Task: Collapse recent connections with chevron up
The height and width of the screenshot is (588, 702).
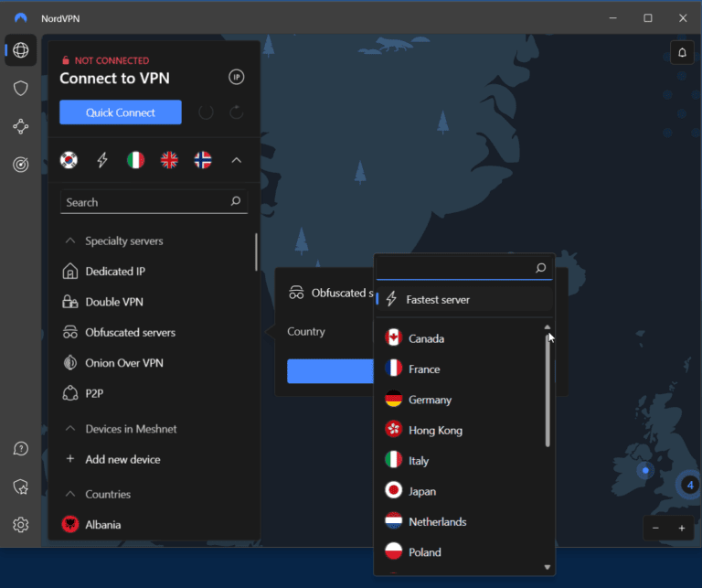Action: point(237,160)
